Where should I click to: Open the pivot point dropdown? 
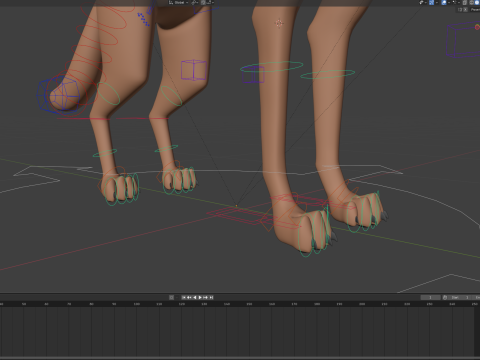[x=195, y=2]
